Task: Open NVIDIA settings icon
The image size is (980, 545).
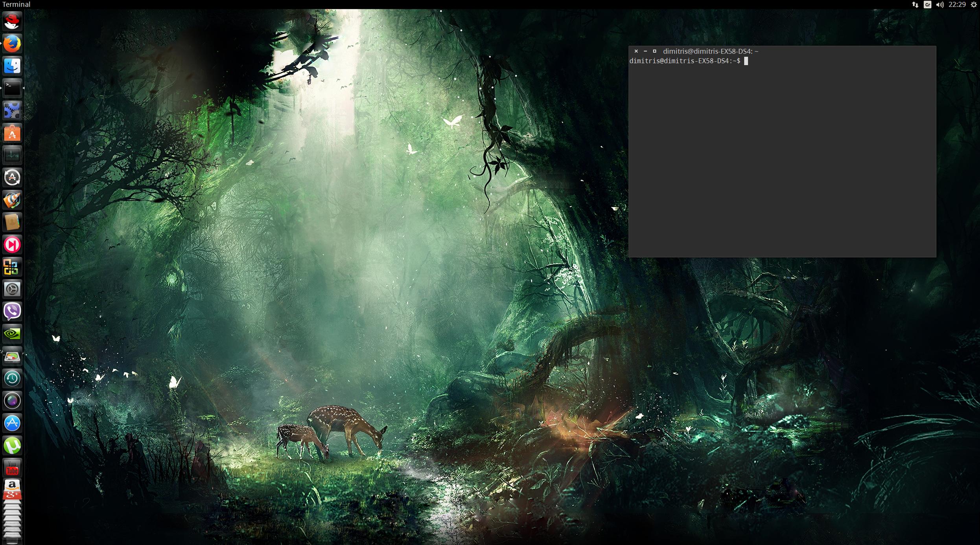Action: [12, 334]
